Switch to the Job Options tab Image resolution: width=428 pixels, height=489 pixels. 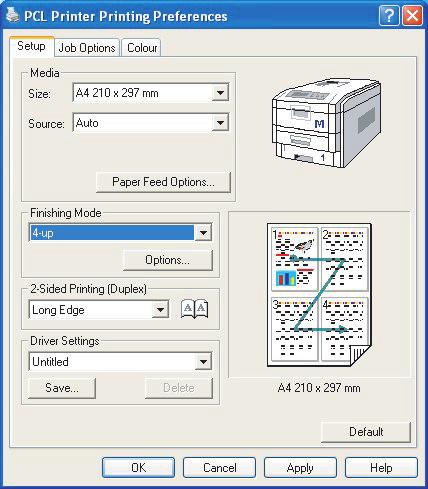click(87, 48)
